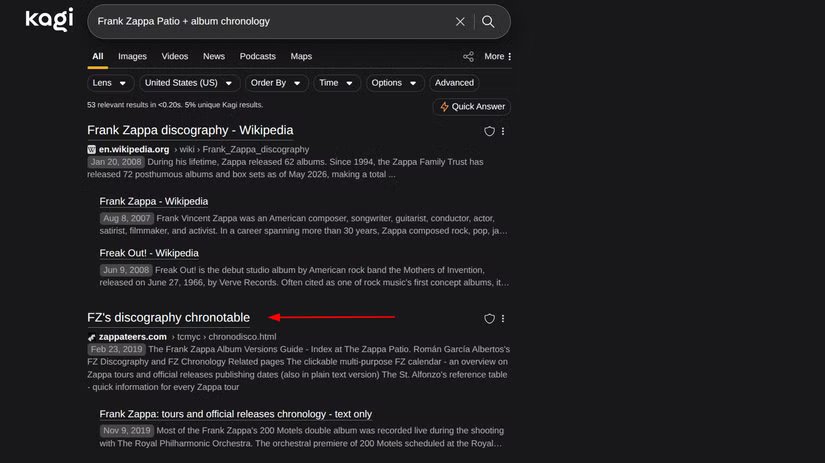Click the en.wikipedia.org domain text
The image size is (825, 463).
click(x=134, y=149)
